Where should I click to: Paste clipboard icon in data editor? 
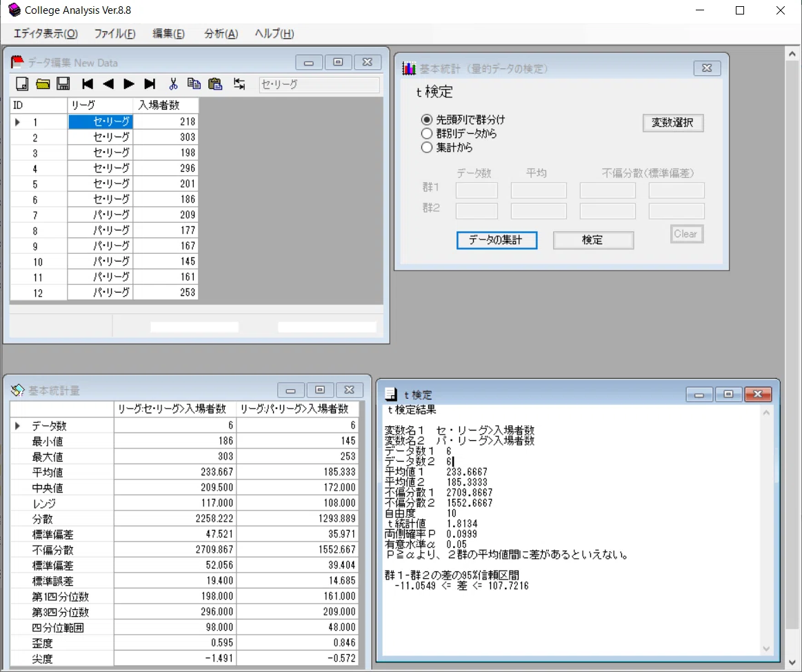(215, 84)
